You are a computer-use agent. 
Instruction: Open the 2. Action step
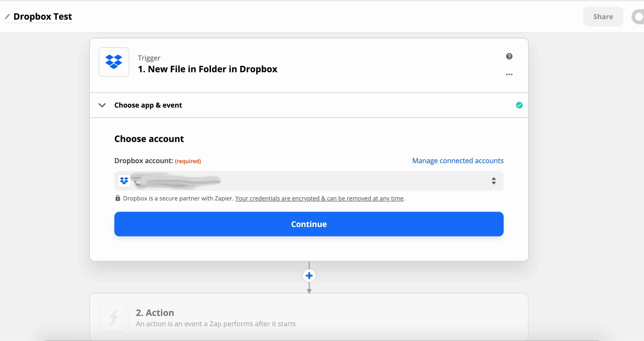[309, 317]
